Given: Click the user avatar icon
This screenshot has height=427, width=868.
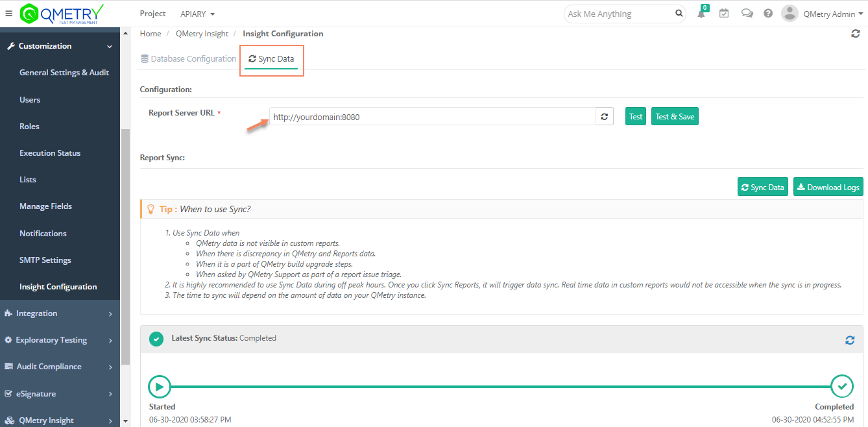Looking at the screenshot, I should (790, 14).
